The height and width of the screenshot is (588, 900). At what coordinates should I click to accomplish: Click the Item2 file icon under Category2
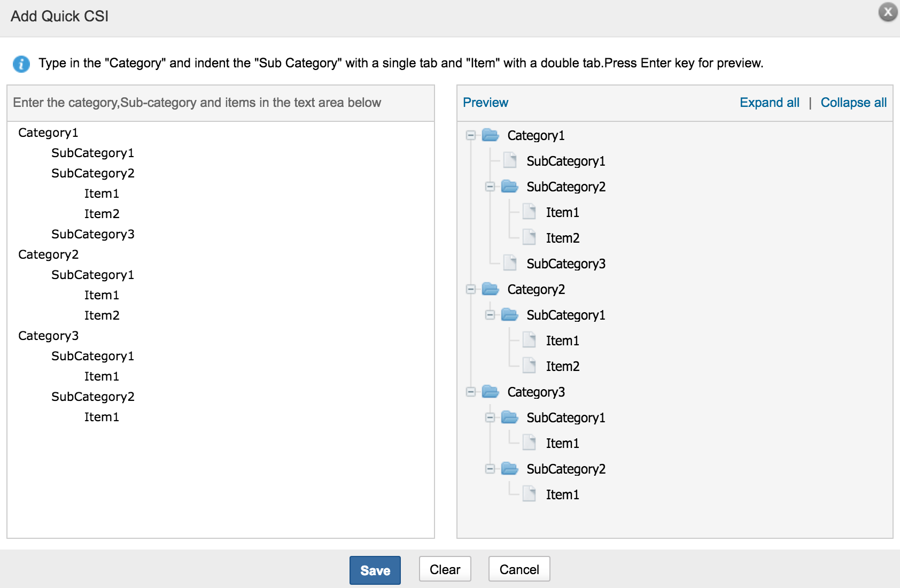pos(529,366)
